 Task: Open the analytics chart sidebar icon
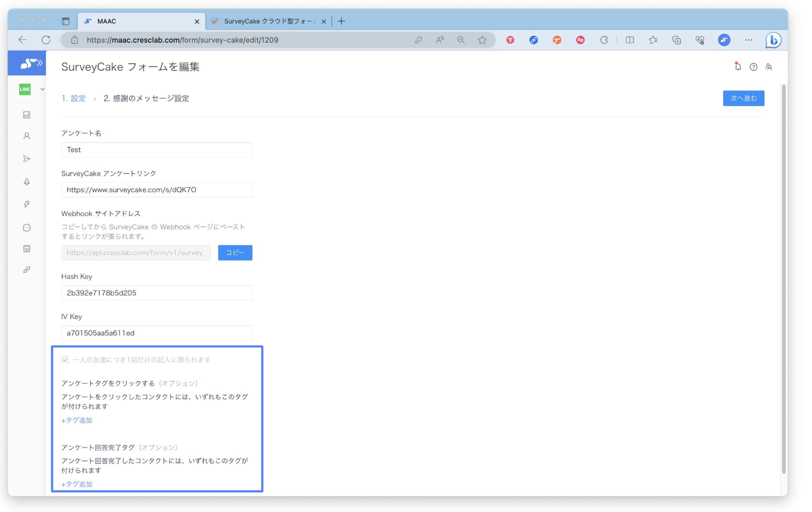tap(27, 115)
